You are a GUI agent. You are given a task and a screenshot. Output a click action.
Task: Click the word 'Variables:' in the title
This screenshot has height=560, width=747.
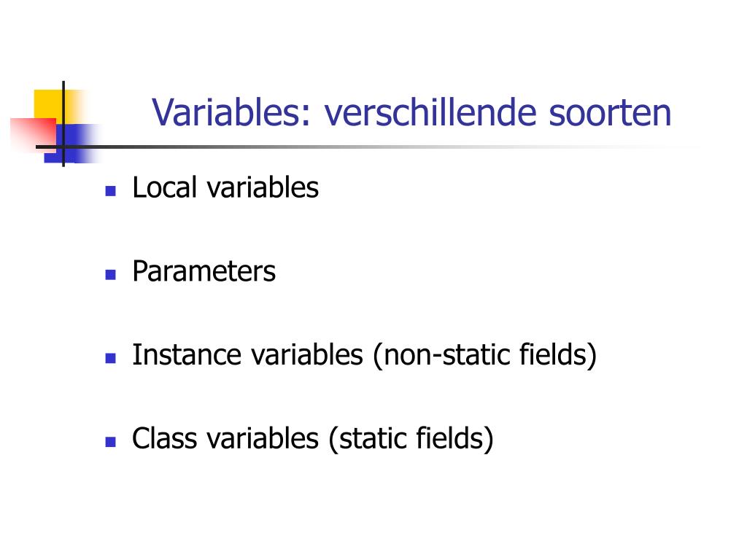coord(231,112)
